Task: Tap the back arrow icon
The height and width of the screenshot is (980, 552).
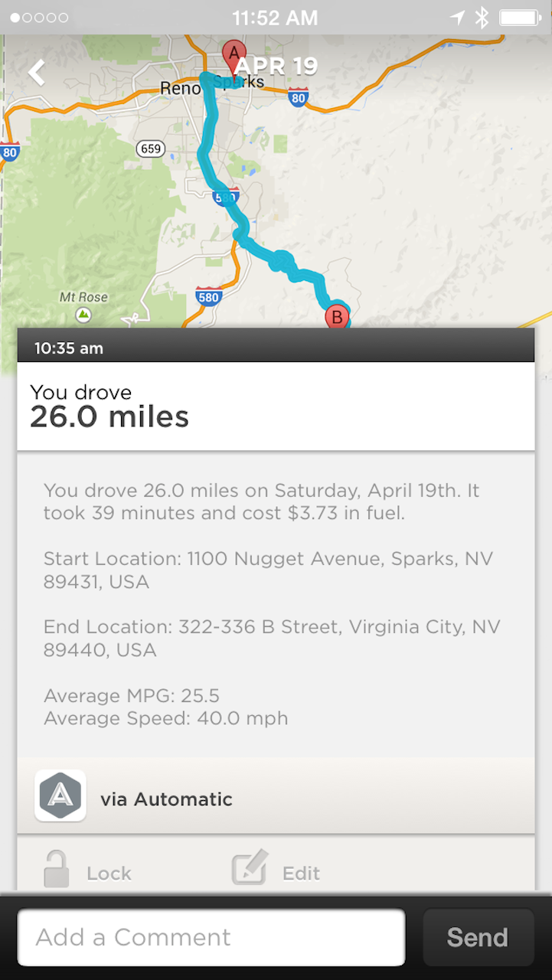Action: pyautogui.click(x=37, y=73)
